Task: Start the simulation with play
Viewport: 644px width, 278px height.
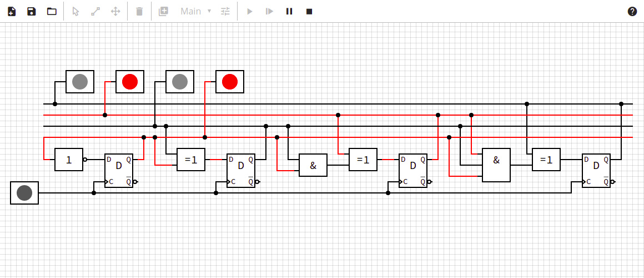Action: (x=249, y=12)
